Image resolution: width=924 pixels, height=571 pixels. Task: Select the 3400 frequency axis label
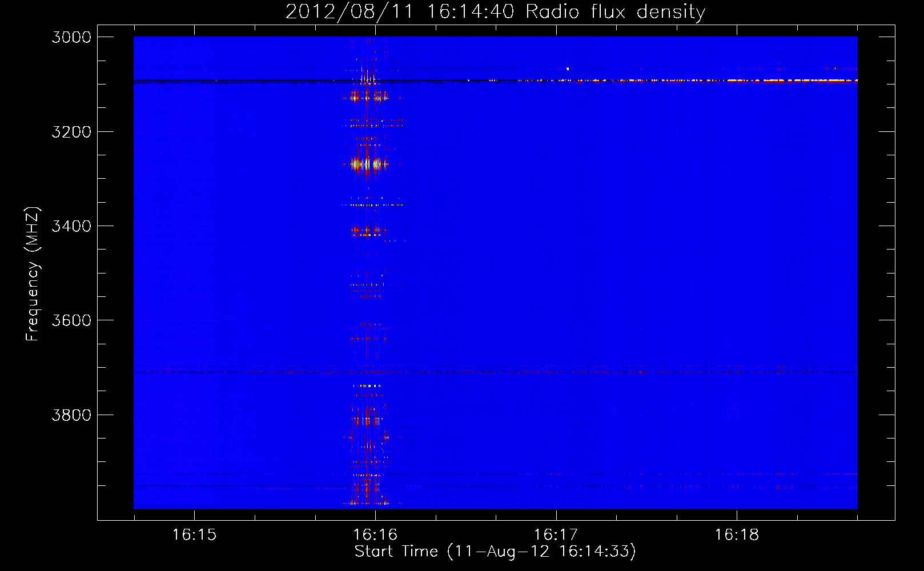click(71, 226)
